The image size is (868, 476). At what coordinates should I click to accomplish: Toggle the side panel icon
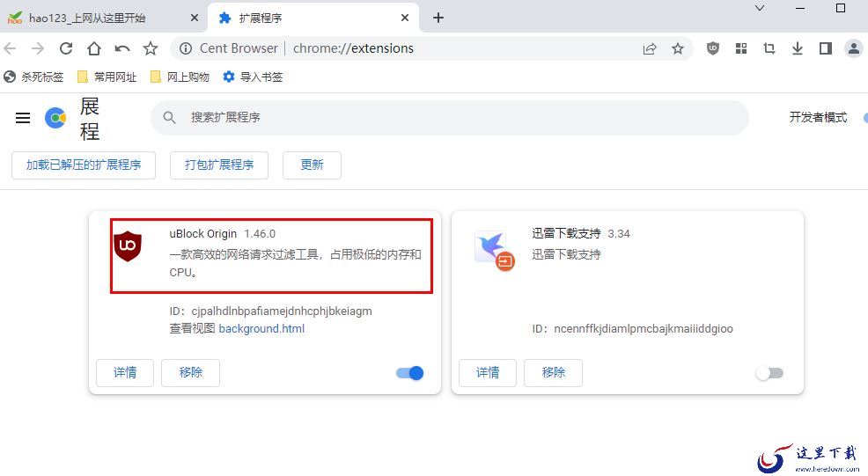826,48
